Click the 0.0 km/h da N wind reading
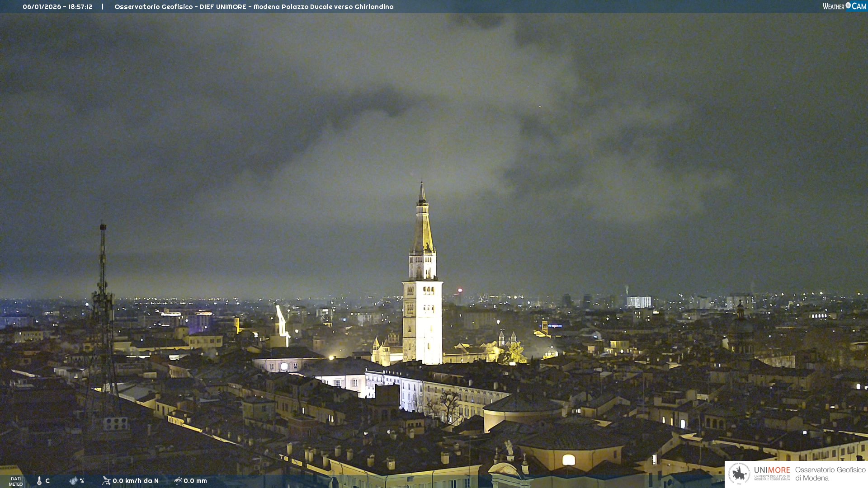Viewport: 868px width, 488px height. click(x=136, y=481)
